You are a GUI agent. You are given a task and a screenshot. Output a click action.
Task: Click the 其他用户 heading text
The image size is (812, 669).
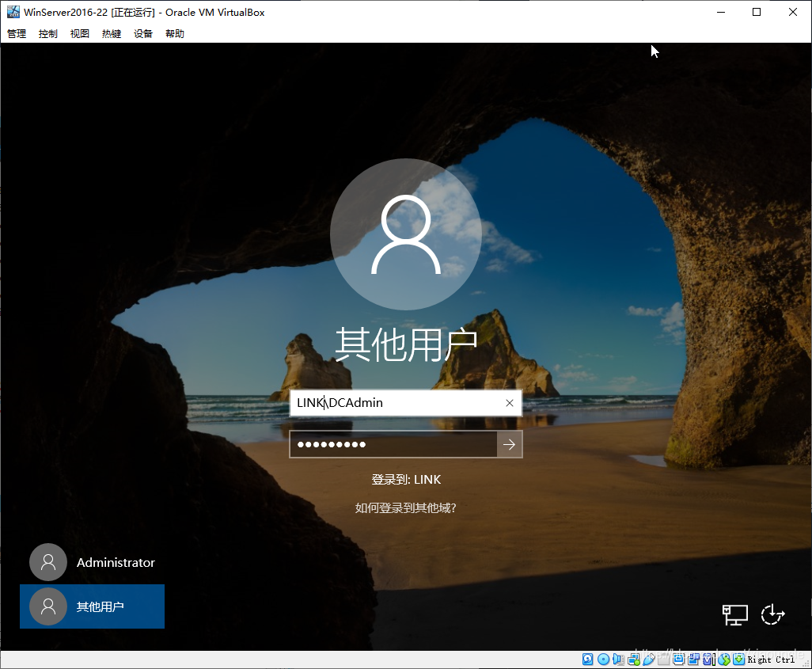[406, 344]
